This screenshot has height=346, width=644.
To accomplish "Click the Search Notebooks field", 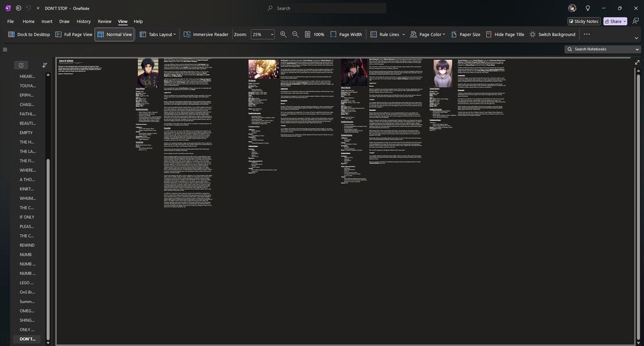I will point(599,49).
